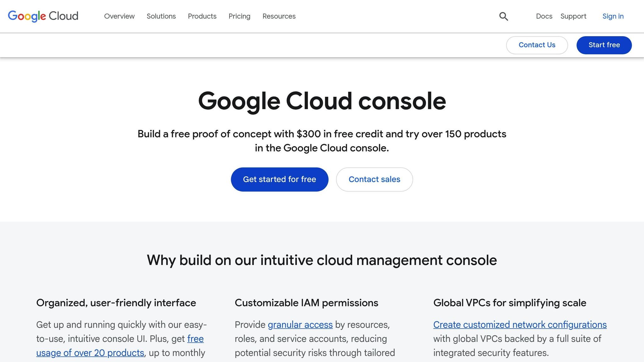
Task: Click the Contact Us button
Action: click(537, 45)
